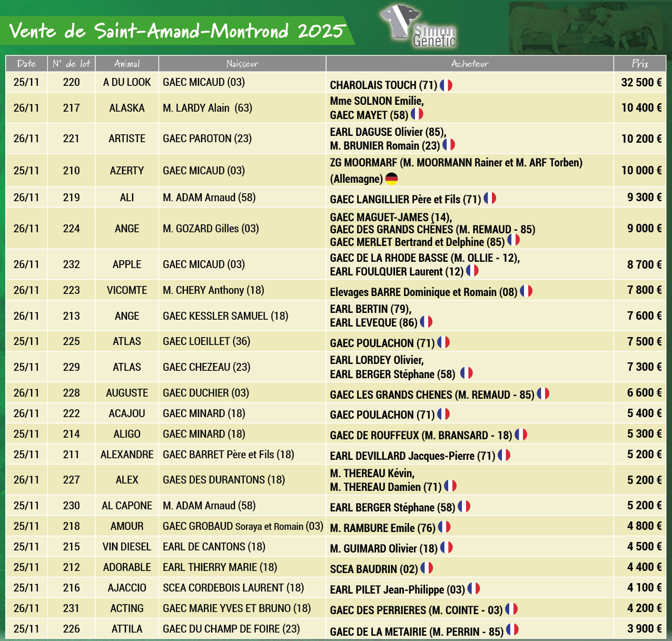The height and width of the screenshot is (641, 672).
Task: Click the flag next to M. GUIMARD Olivier
Action: coord(446,548)
